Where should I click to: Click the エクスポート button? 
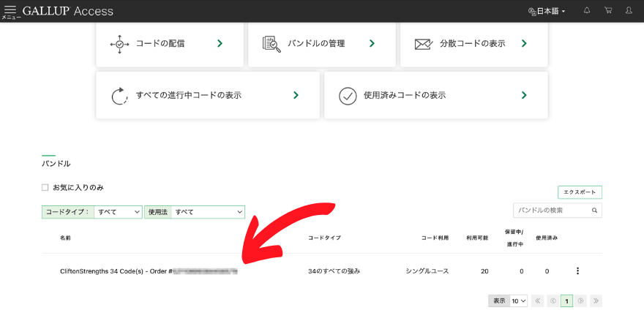580,192
